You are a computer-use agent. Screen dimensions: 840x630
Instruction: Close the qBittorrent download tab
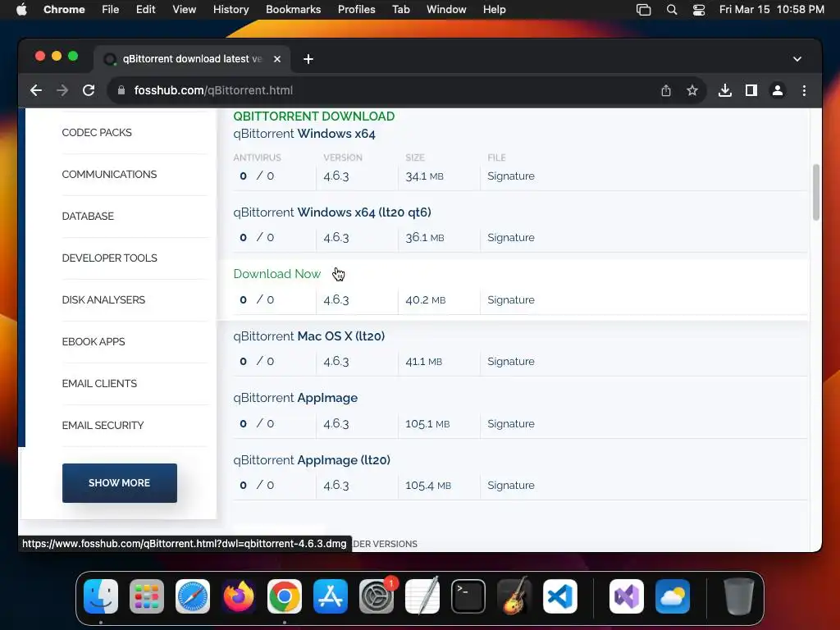[277, 59]
